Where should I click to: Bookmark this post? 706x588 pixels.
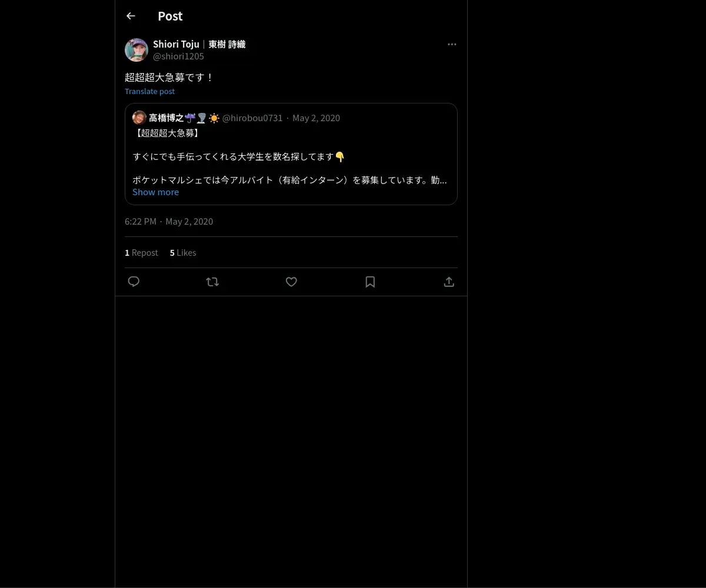click(x=370, y=282)
